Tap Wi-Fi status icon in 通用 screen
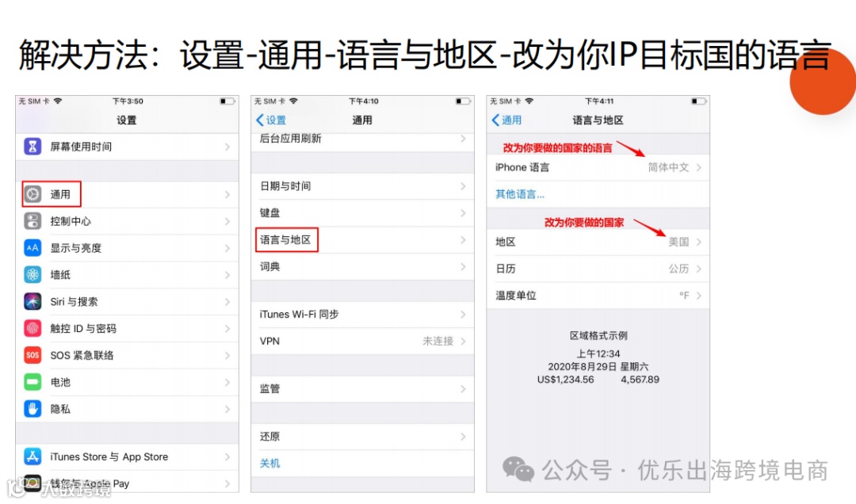The width and height of the screenshot is (856, 504). (x=294, y=101)
